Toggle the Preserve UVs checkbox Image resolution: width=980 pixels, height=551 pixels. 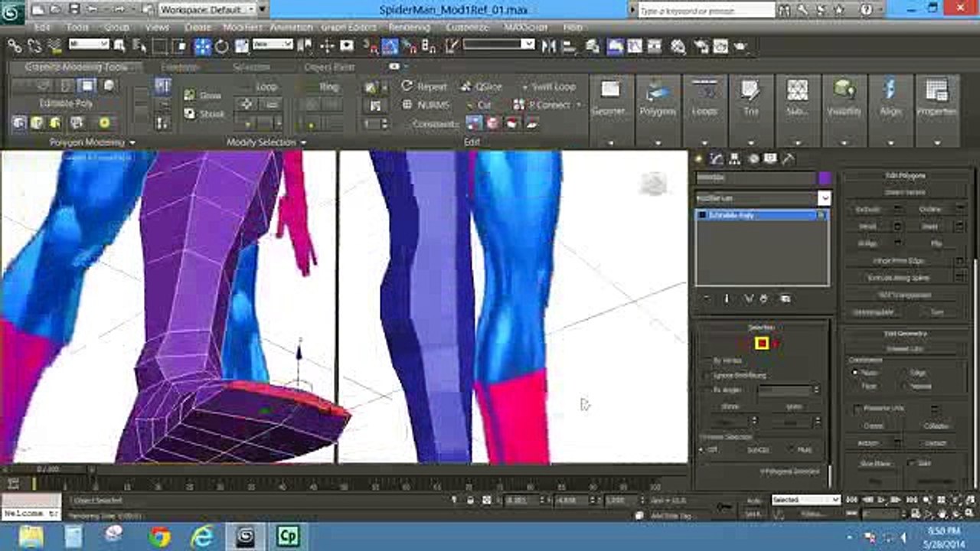857,409
